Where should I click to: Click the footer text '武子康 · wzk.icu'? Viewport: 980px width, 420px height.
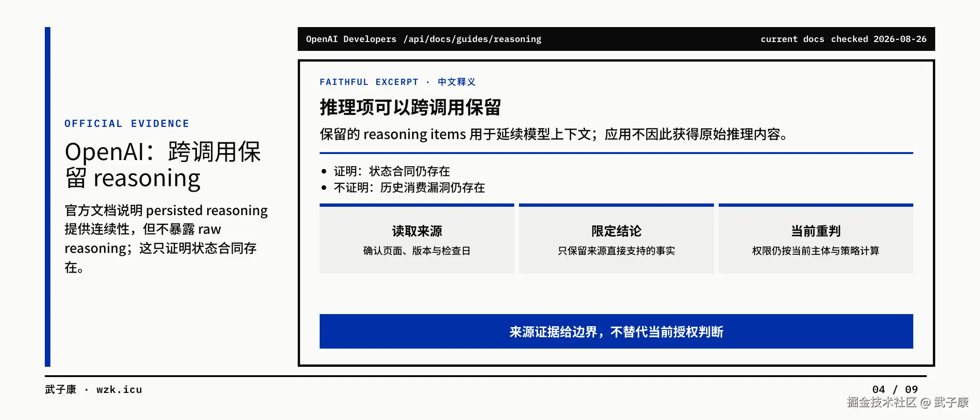pyautogui.click(x=93, y=390)
